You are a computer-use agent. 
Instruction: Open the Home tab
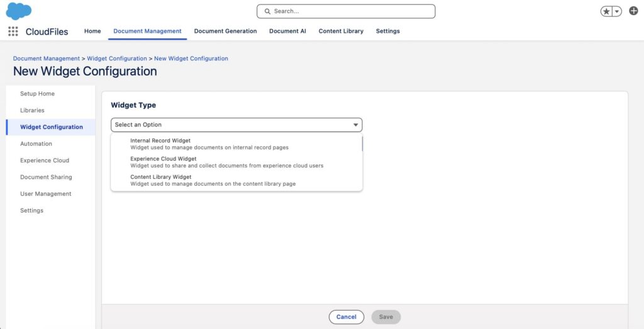pos(92,31)
